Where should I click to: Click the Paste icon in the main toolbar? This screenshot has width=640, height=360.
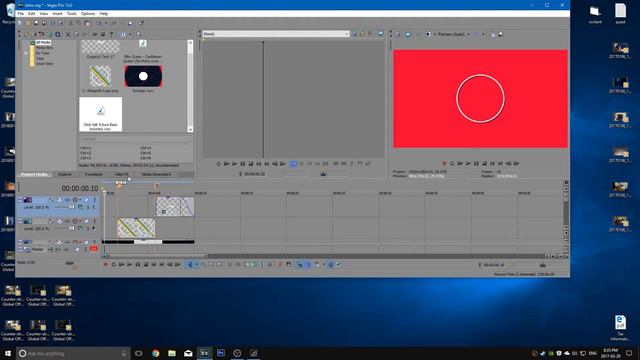[x=87, y=23]
